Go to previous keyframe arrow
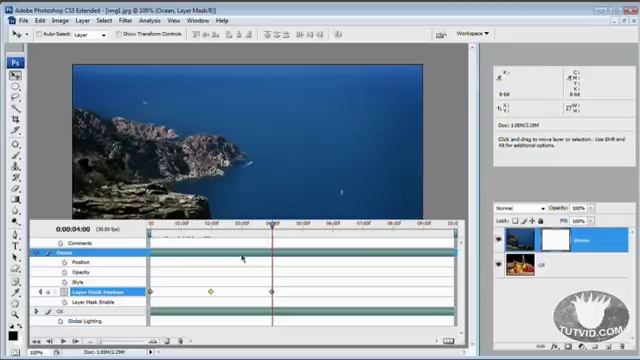 pyautogui.click(x=40, y=292)
